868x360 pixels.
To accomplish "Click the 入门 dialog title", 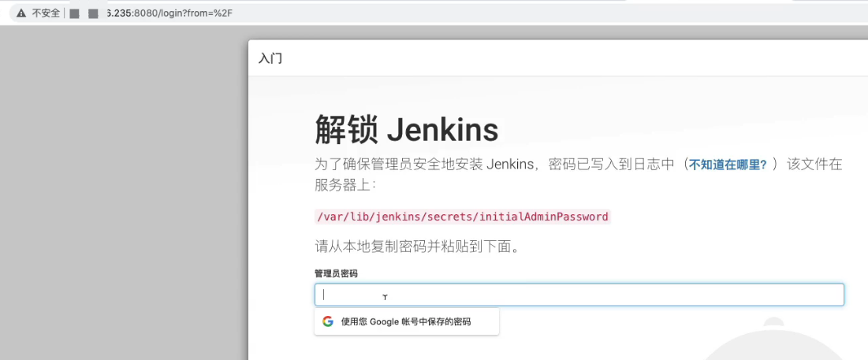I will click(270, 58).
